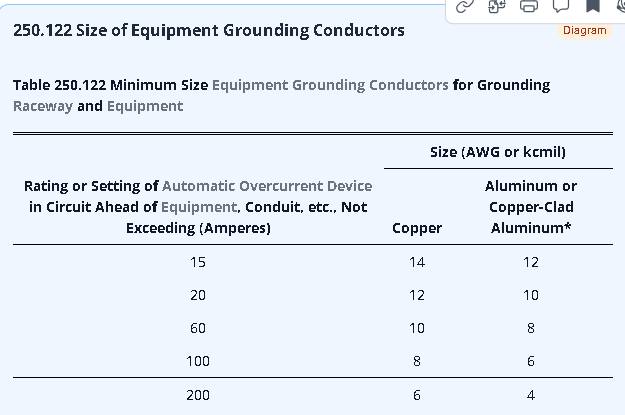Click aluminum size 4 in the 200-amp row
Image resolution: width=625 pixels, height=415 pixels.
point(531,395)
